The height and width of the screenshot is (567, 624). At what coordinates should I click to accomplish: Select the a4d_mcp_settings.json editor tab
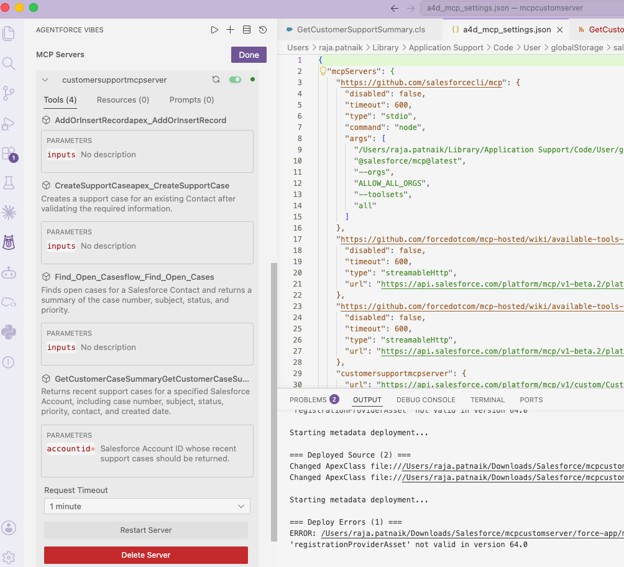(507, 30)
